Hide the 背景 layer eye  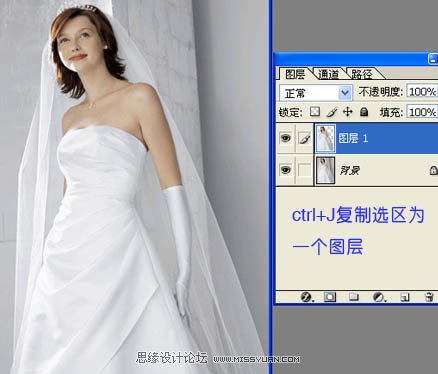286,170
